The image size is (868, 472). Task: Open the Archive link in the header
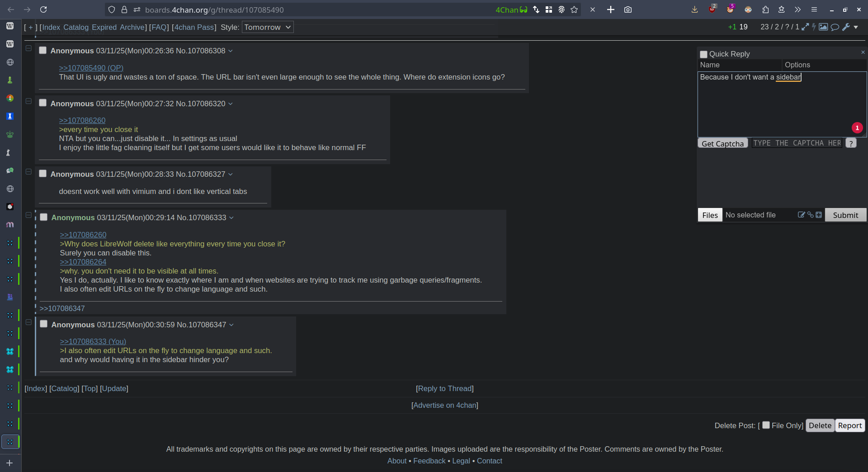click(x=132, y=27)
